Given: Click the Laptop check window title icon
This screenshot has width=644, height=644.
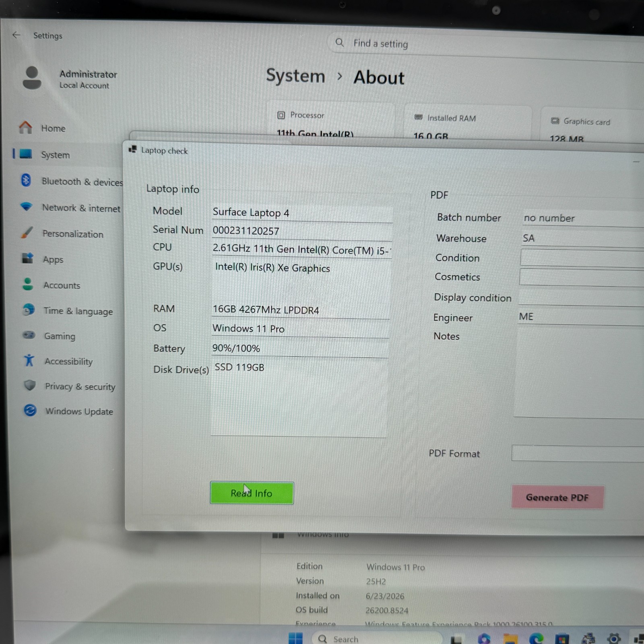Looking at the screenshot, I should [132, 149].
